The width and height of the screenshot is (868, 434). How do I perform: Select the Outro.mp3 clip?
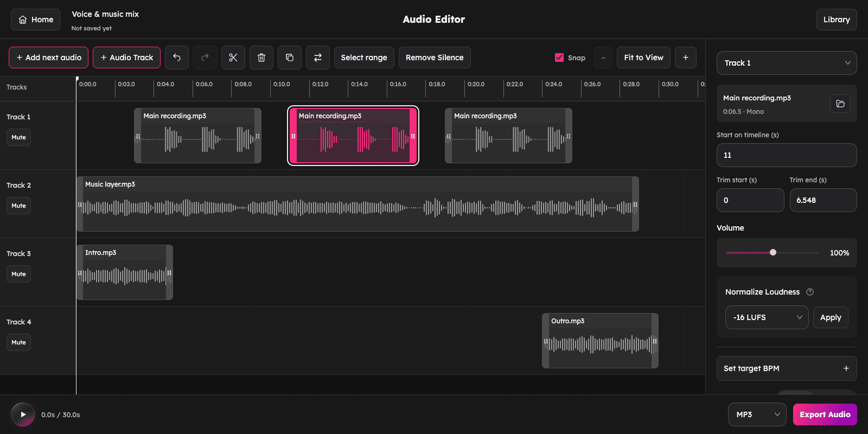(x=600, y=341)
